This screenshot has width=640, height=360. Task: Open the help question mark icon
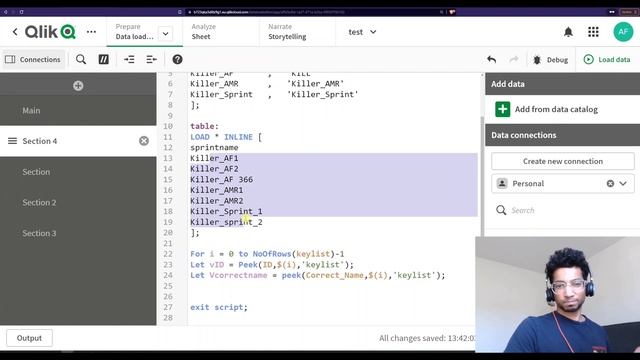[177, 60]
